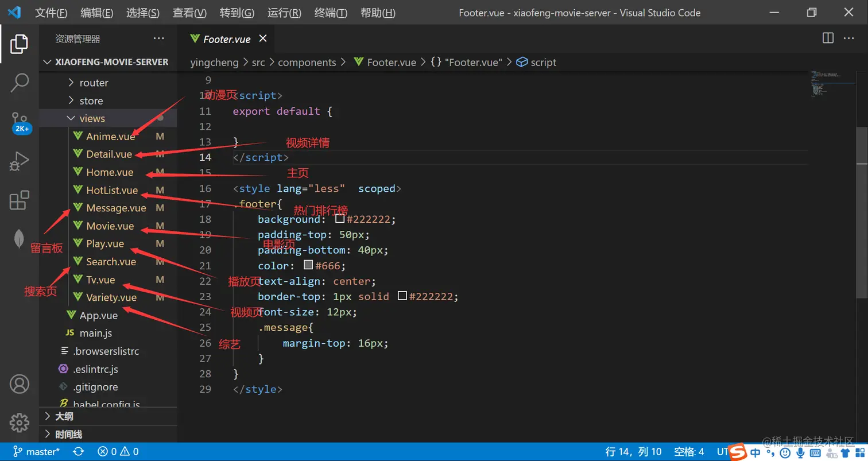Click the Sogou input method S logo
Viewport: 868px width, 461px height.
tap(737, 452)
